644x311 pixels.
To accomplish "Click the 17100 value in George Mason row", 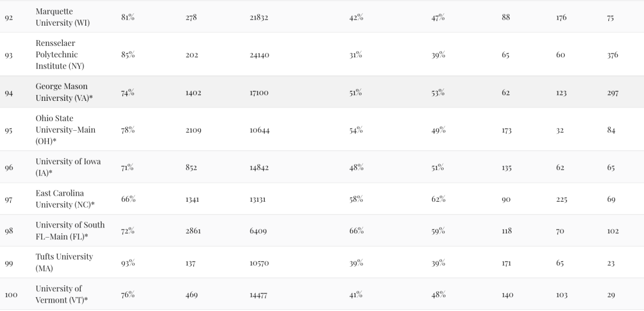I will 259,93.
